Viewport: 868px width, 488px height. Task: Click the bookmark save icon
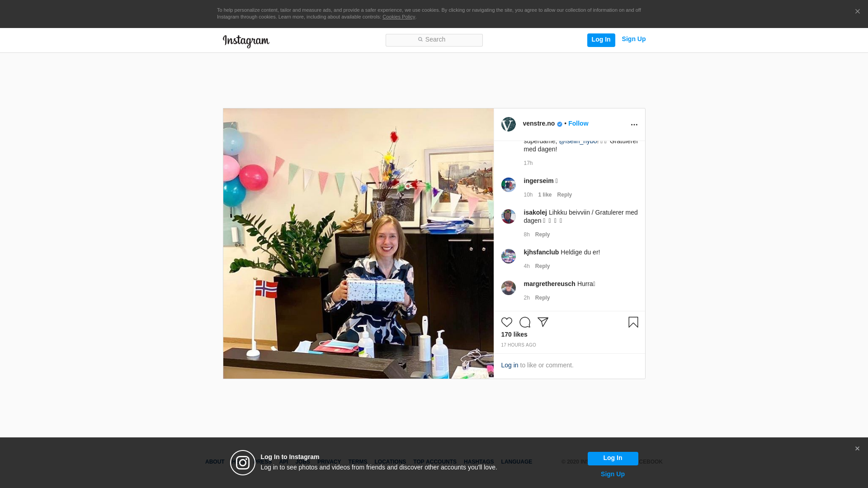[x=633, y=322]
